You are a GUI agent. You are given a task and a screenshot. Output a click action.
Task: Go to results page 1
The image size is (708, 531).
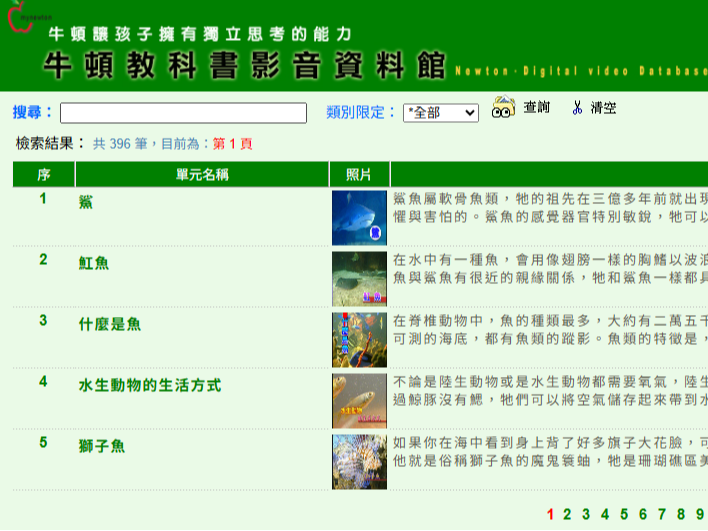click(x=550, y=514)
